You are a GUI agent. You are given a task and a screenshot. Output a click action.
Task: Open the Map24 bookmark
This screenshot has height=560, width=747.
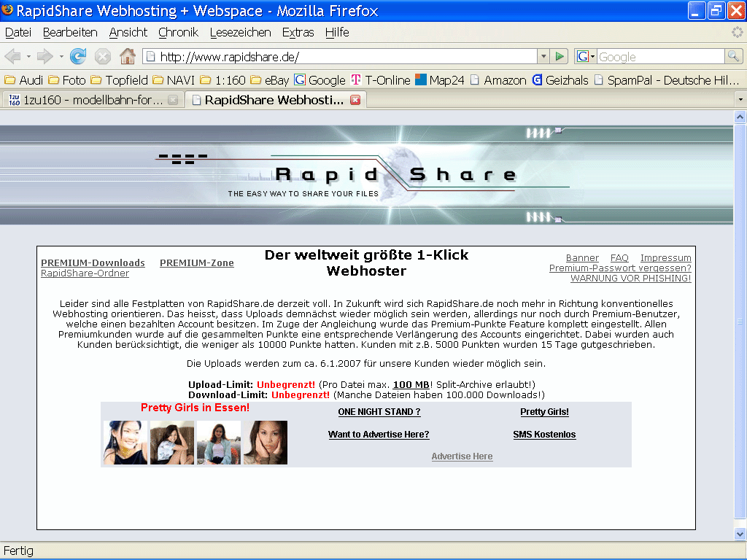tap(440, 80)
